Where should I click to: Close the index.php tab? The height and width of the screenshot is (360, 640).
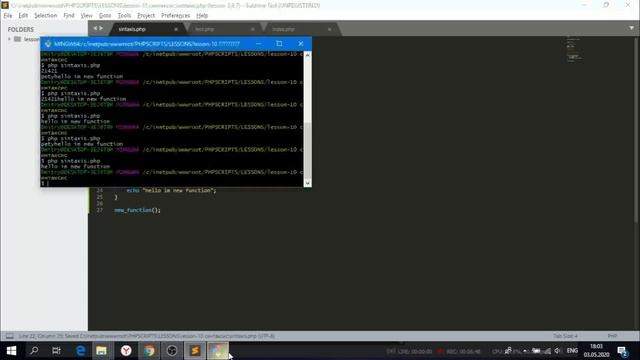click(329, 29)
